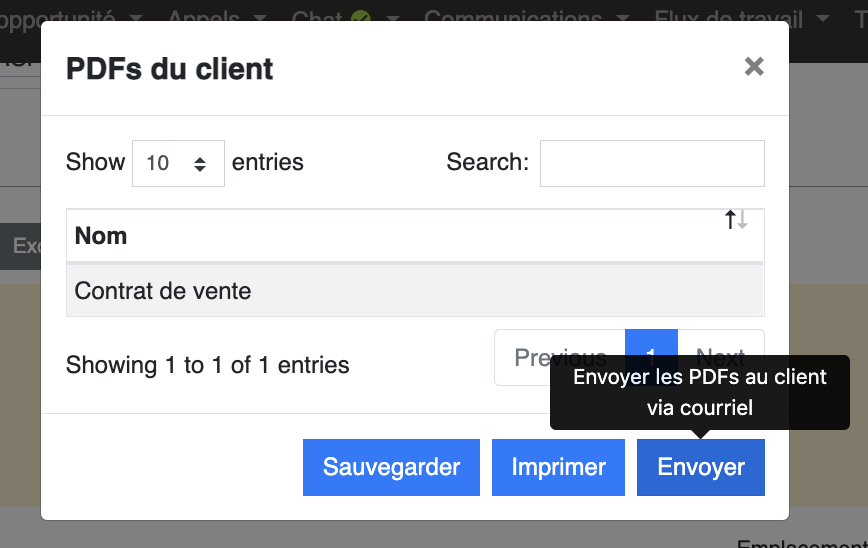Screen dimensions: 868x548
Task: Open the Communications dropdown menu
Action: pos(527,17)
